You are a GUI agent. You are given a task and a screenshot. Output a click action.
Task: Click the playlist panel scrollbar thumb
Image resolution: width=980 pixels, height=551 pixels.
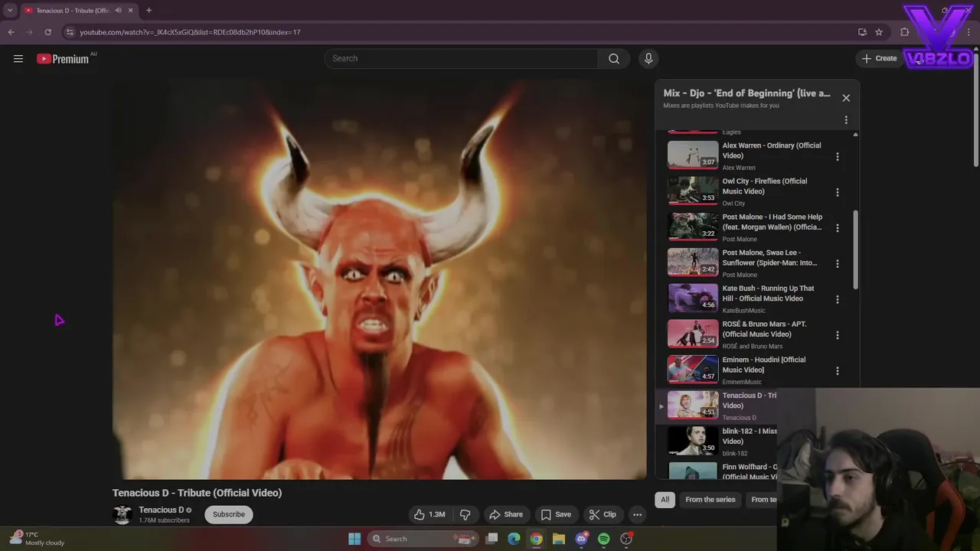(855, 249)
